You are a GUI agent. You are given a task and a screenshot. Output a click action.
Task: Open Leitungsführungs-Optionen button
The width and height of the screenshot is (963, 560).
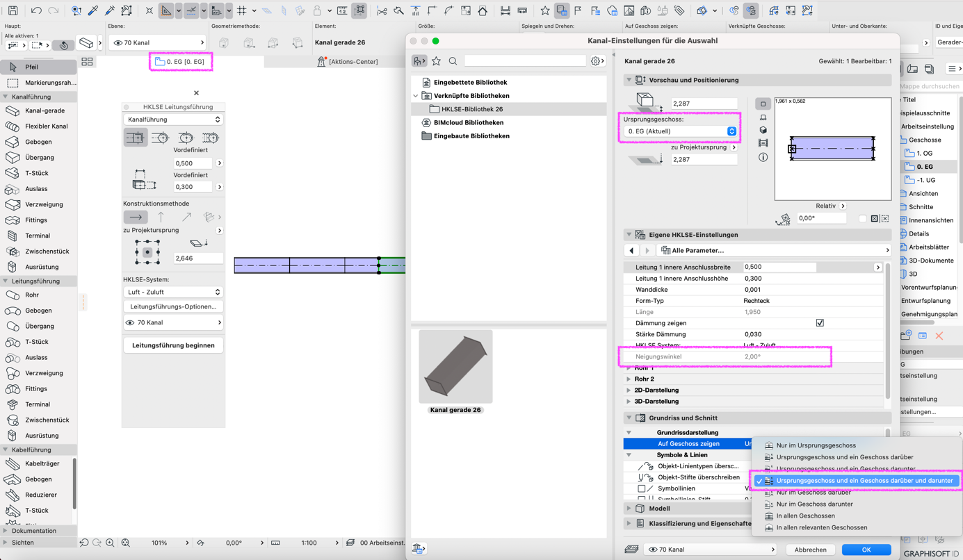tap(173, 306)
